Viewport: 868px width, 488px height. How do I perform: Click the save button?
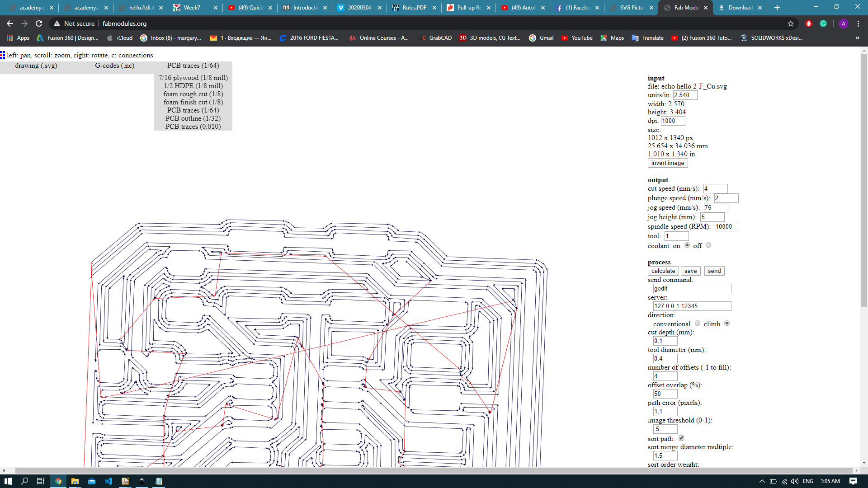[x=690, y=271]
